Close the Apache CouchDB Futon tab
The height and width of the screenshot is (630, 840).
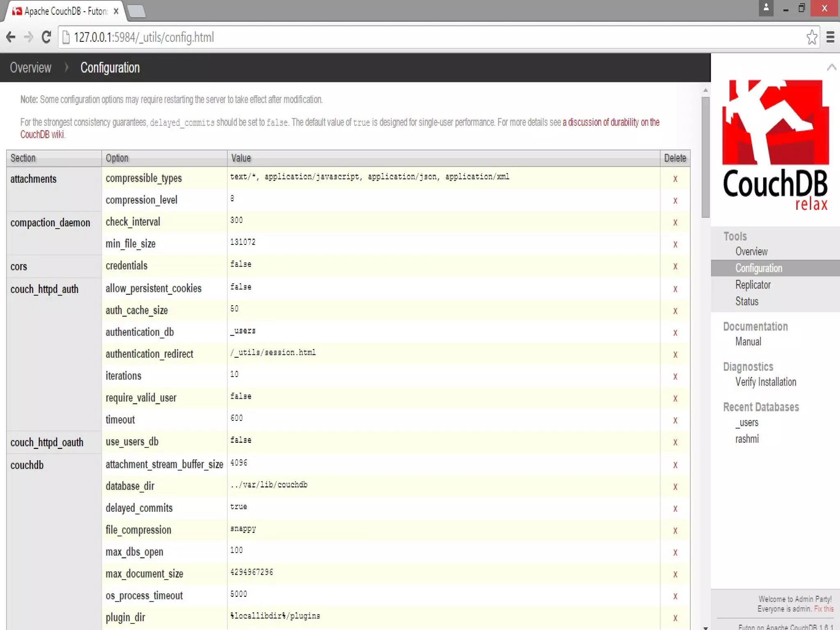(116, 11)
